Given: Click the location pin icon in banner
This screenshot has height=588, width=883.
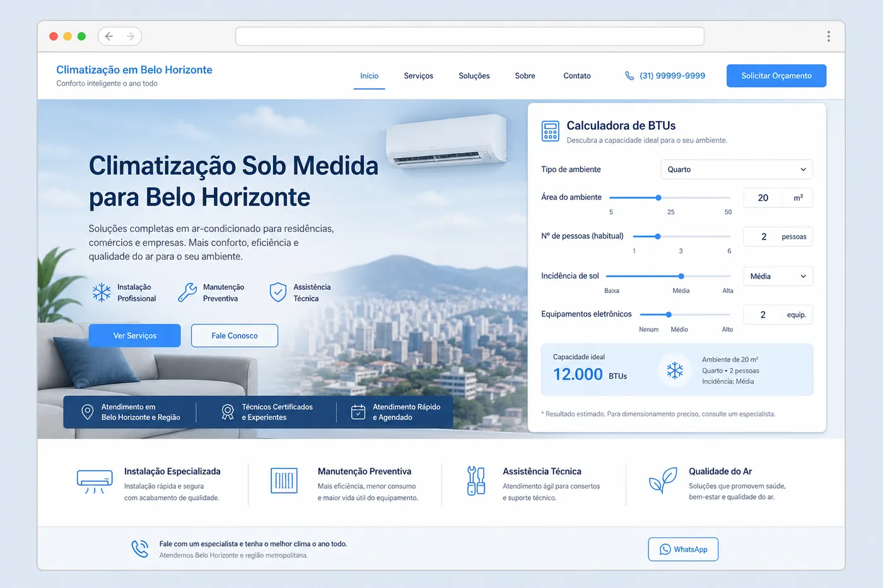Looking at the screenshot, I should [88, 412].
